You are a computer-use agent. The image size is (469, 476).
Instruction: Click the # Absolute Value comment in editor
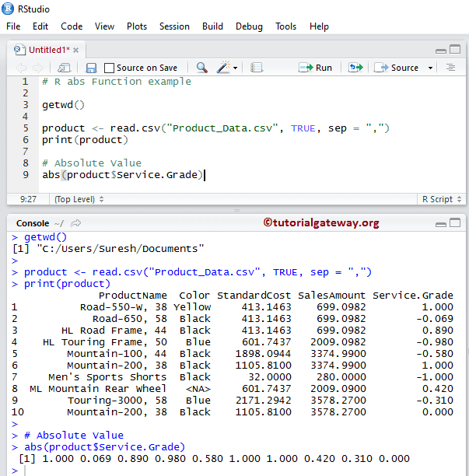[x=92, y=163]
